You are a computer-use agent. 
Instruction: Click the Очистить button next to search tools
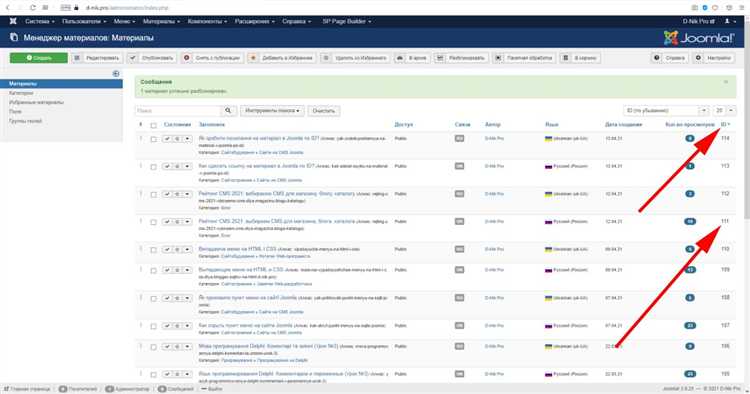(324, 110)
